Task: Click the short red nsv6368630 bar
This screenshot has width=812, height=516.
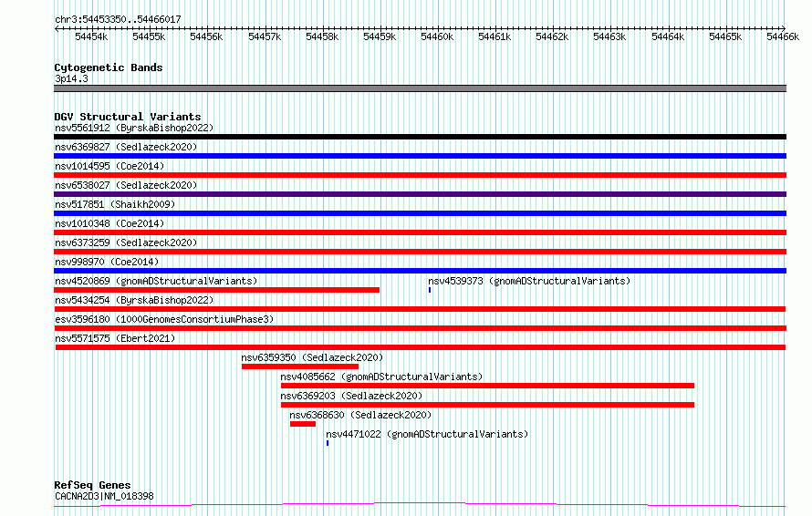Action: (x=303, y=424)
